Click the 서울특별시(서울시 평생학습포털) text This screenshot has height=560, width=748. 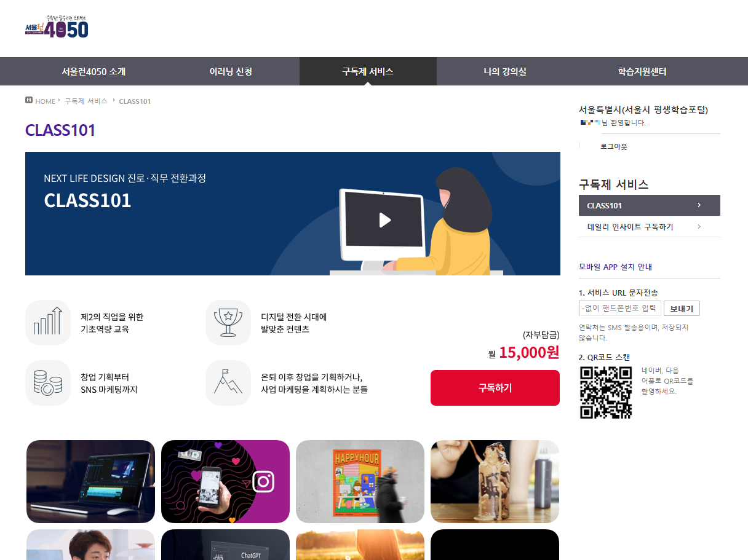(x=643, y=110)
